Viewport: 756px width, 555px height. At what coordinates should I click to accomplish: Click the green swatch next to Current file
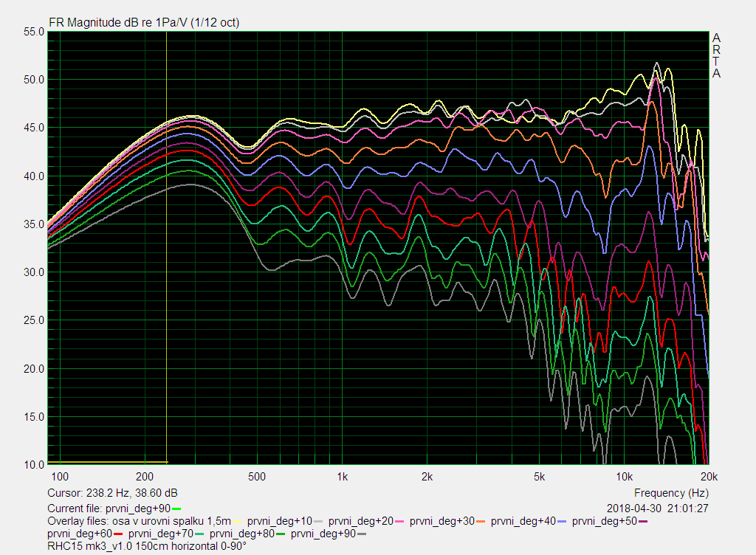176,509
